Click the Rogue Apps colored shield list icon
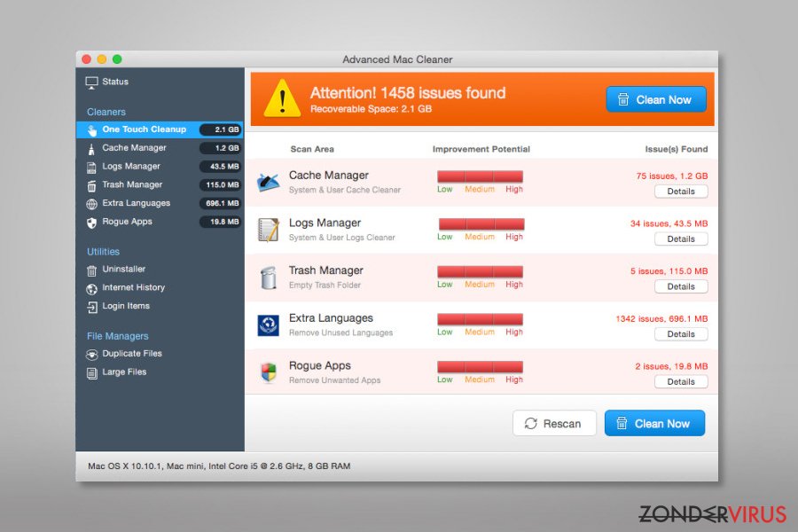Image resolution: width=798 pixels, height=532 pixels. click(x=268, y=372)
